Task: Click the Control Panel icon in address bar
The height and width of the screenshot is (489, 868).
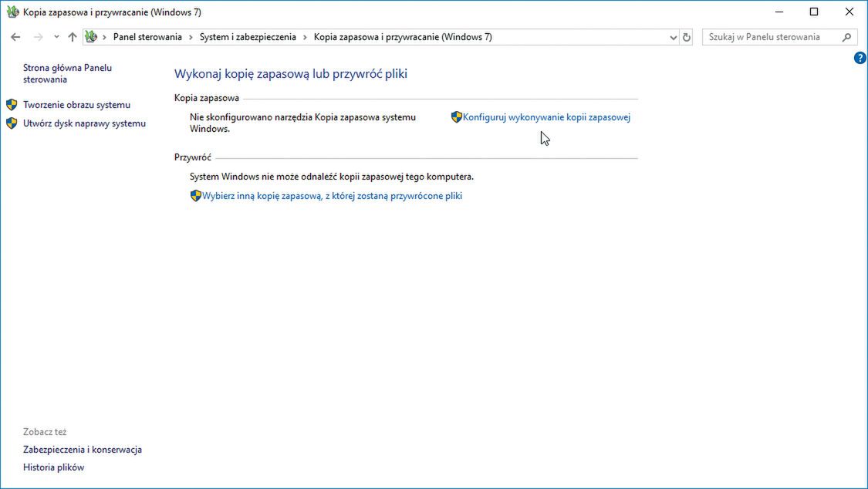Action: tap(91, 37)
